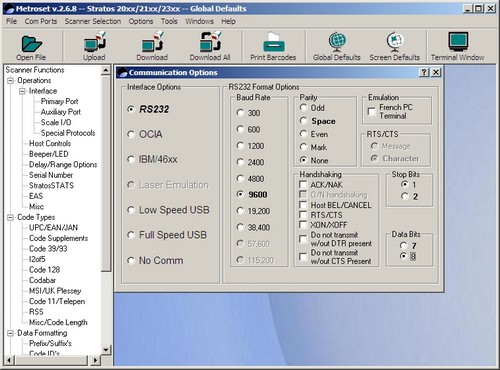The image size is (500, 370).
Task: Open the Options menu
Action: tap(141, 21)
